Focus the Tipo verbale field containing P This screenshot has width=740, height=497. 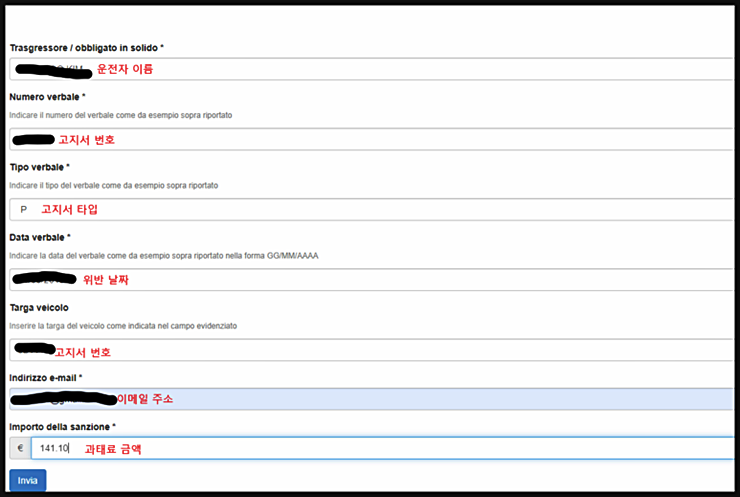(372, 210)
